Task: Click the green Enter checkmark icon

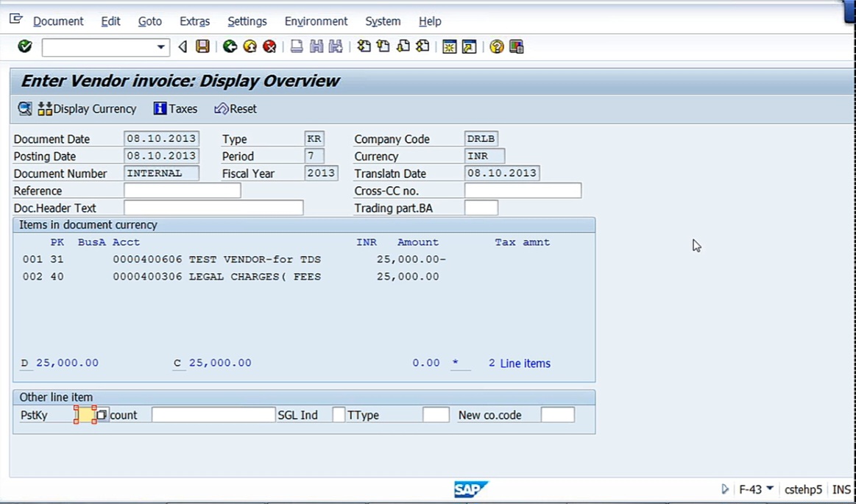Action: (x=24, y=46)
